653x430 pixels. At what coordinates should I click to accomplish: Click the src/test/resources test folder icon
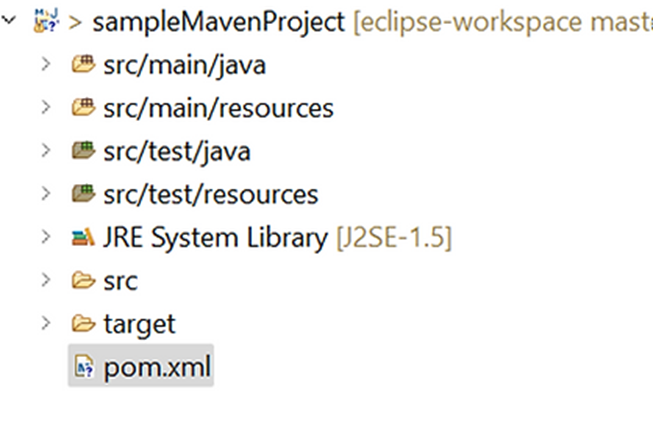(83, 194)
